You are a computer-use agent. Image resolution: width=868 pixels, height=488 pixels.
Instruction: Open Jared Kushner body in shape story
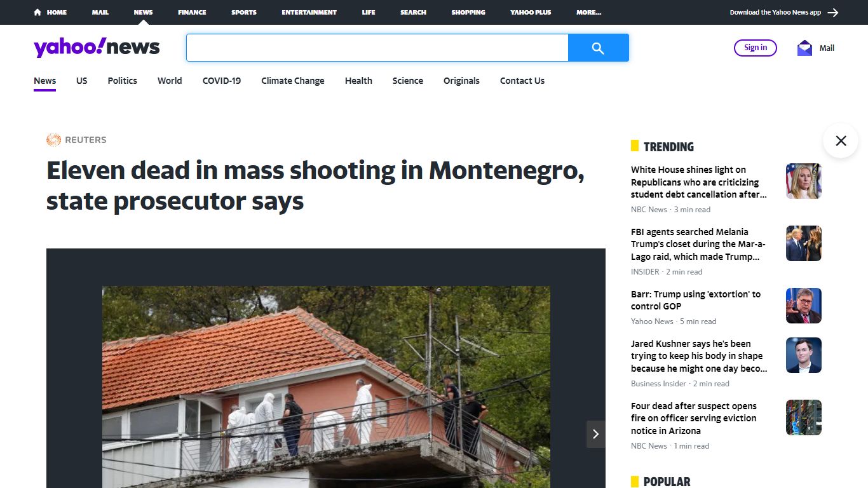point(699,356)
